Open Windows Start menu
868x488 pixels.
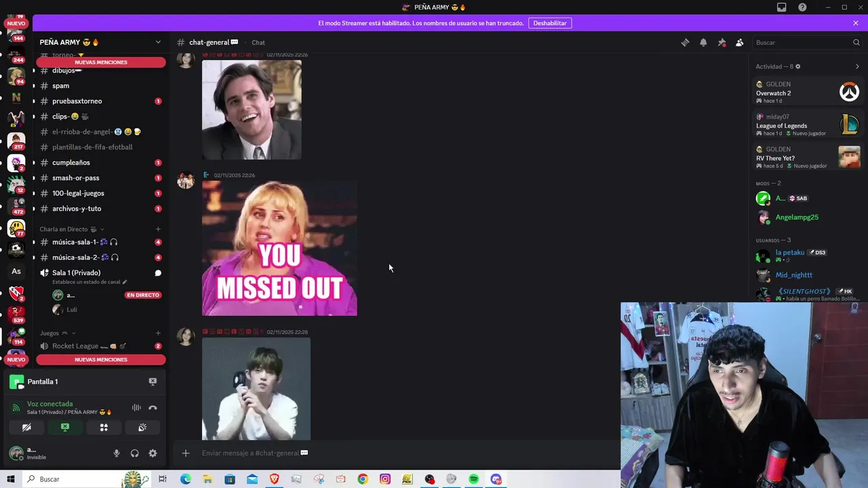(11, 479)
